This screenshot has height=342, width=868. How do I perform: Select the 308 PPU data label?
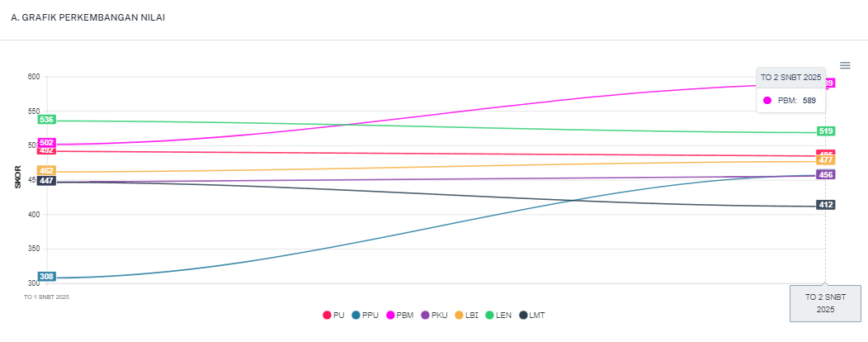tap(46, 277)
